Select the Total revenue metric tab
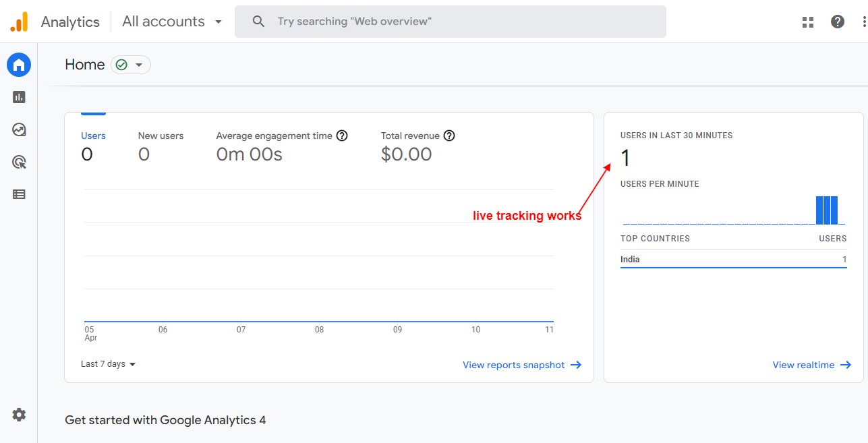Image resolution: width=868 pixels, height=443 pixels. pos(418,146)
